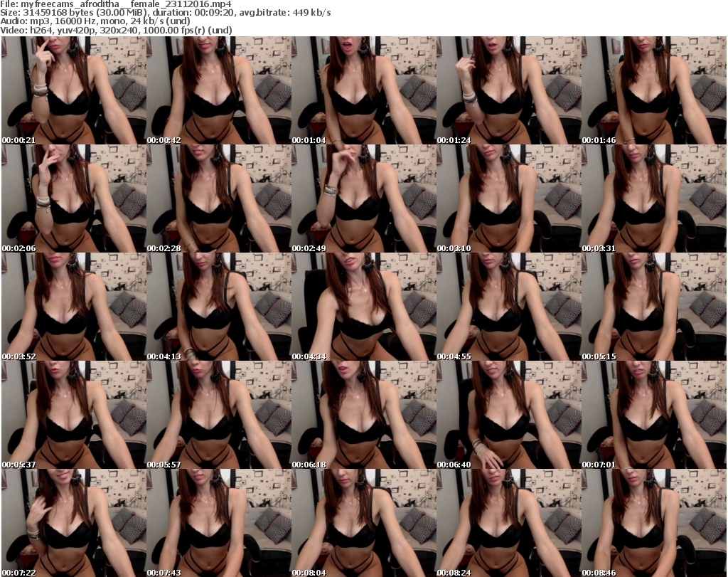
Task: Click the frame stamped 00:07:43
Action: click(219, 523)
